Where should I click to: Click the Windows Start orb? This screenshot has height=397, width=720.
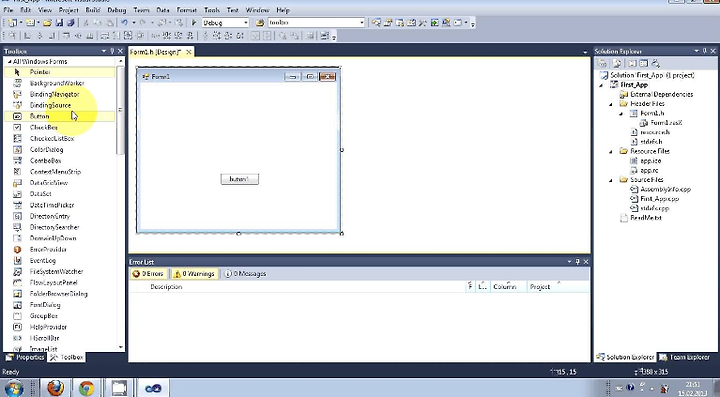[14, 388]
